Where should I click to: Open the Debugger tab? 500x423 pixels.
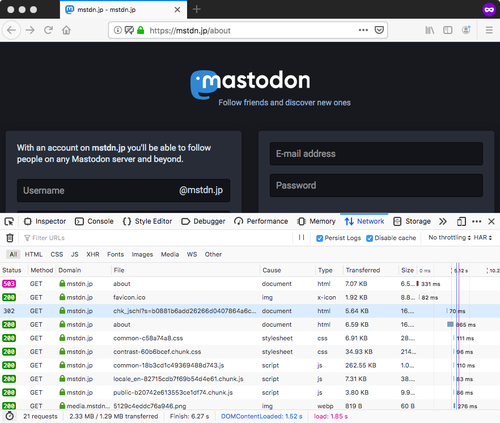(x=203, y=221)
